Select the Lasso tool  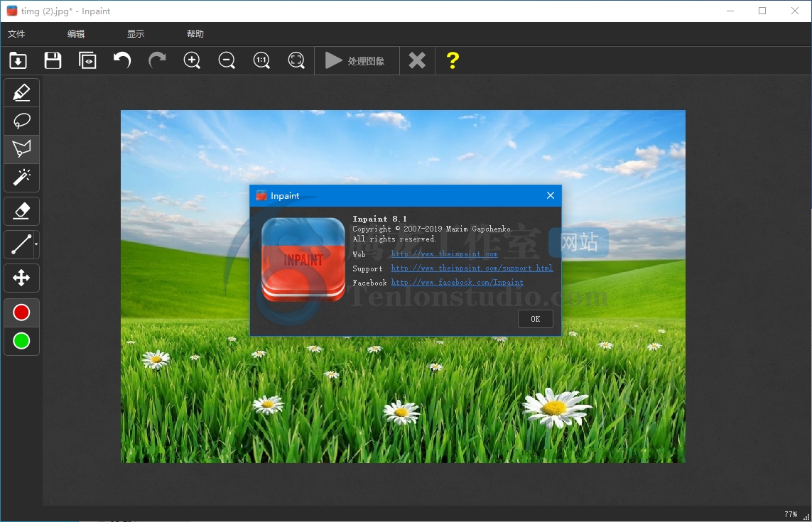pyautogui.click(x=21, y=121)
